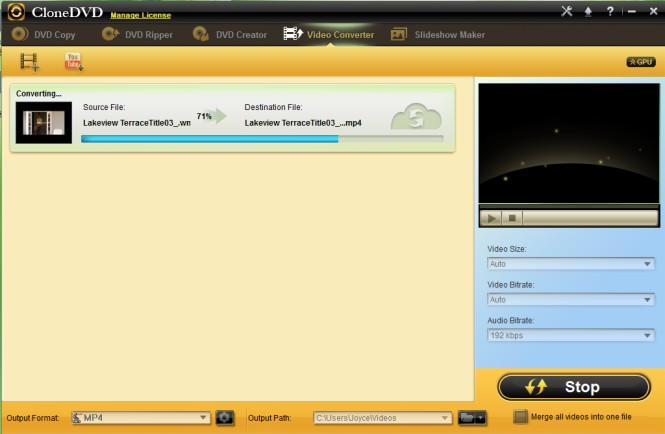Open output format settings gear icon
Viewport: 665px width, 434px height.
tap(224, 418)
